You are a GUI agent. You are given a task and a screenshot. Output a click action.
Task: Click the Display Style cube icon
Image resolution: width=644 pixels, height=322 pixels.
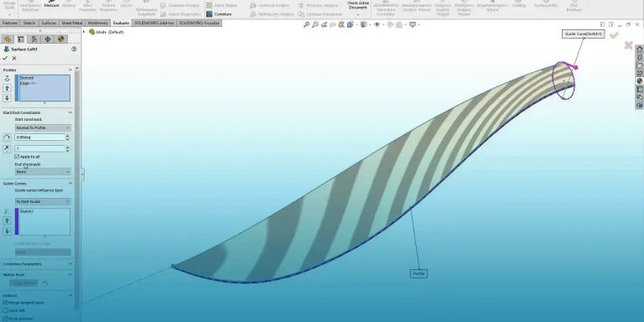[363, 24]
